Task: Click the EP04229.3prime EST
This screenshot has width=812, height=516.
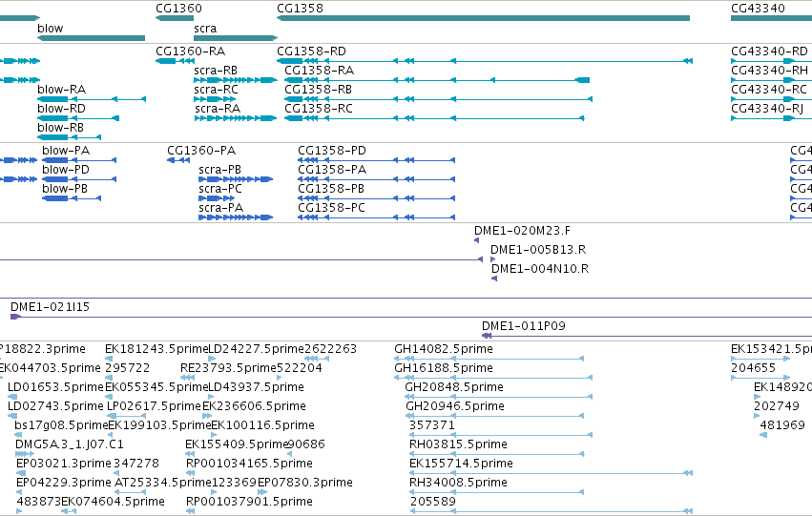Action: [x=21, y=493]
